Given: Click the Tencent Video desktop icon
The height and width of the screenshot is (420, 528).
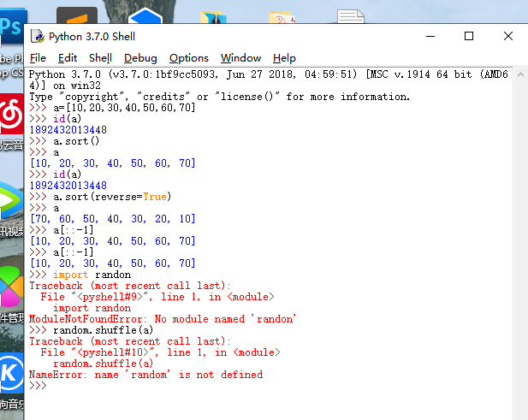Looking at the screenshot, I should [11, 201].
